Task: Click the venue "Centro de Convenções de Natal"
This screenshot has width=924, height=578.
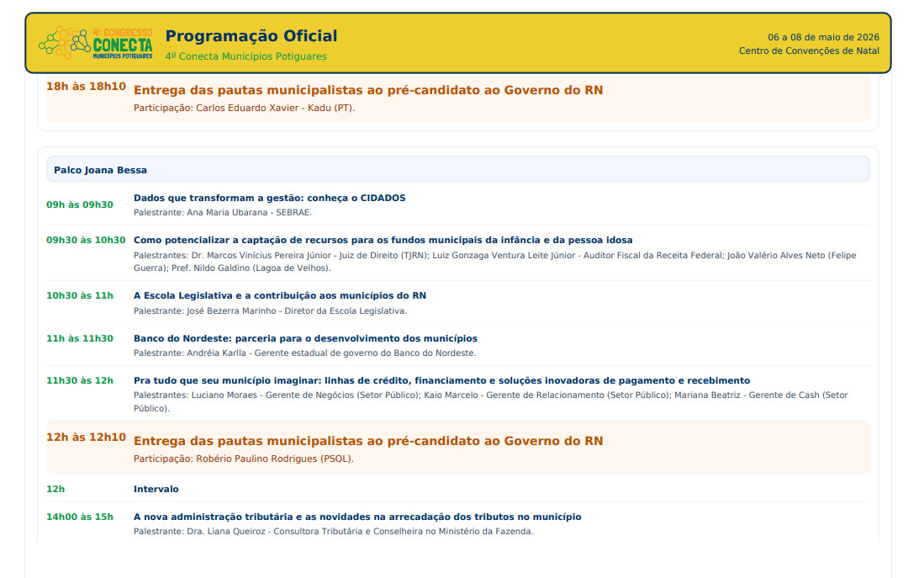Action: tap(809, 50)
